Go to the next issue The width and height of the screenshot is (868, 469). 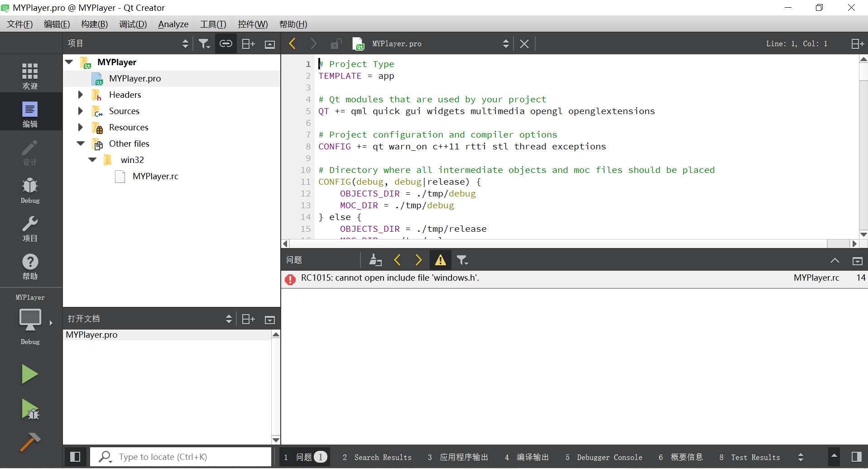pos(418,260)
